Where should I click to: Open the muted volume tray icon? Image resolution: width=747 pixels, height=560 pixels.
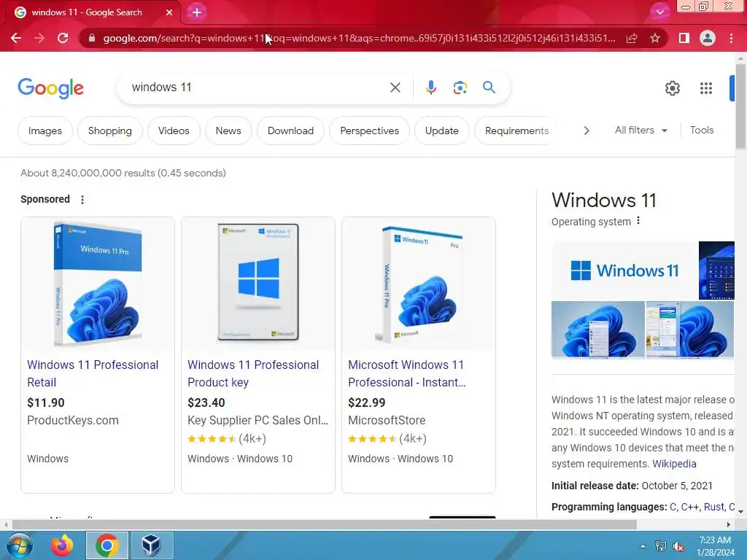[678, 546]
